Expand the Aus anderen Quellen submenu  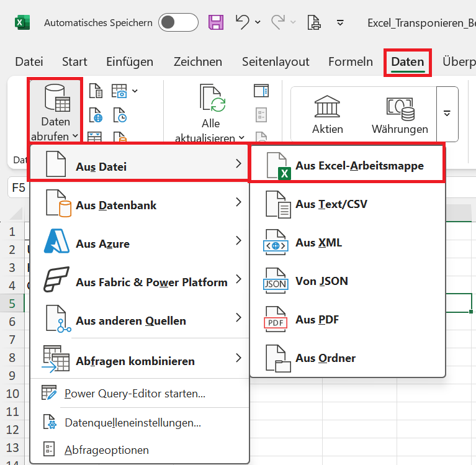tap(140, 318)
